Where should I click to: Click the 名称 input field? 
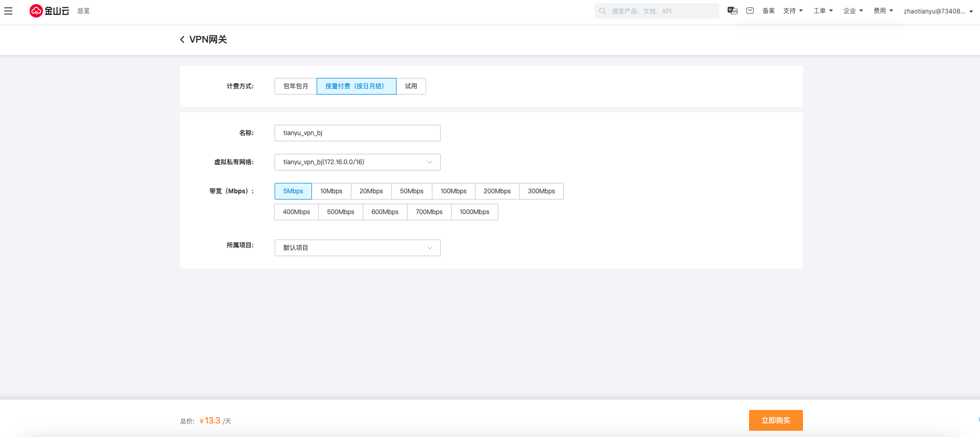(x=357, y=133)
